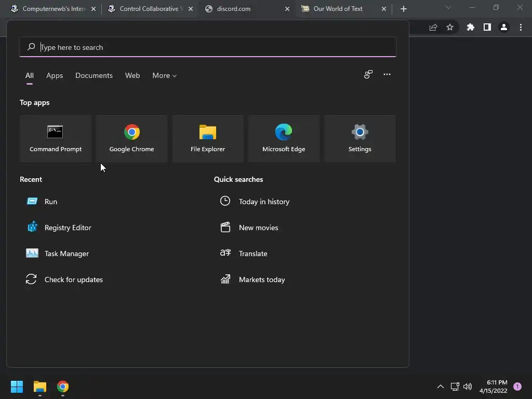Open the three-dot search options menu
This screenshot has height=399, width=532.
point(387,74)
